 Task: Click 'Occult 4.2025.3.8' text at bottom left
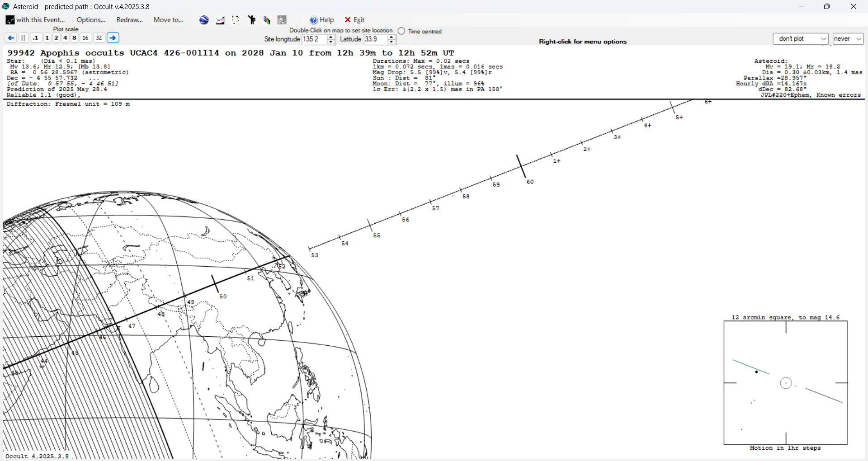(37, 456)
